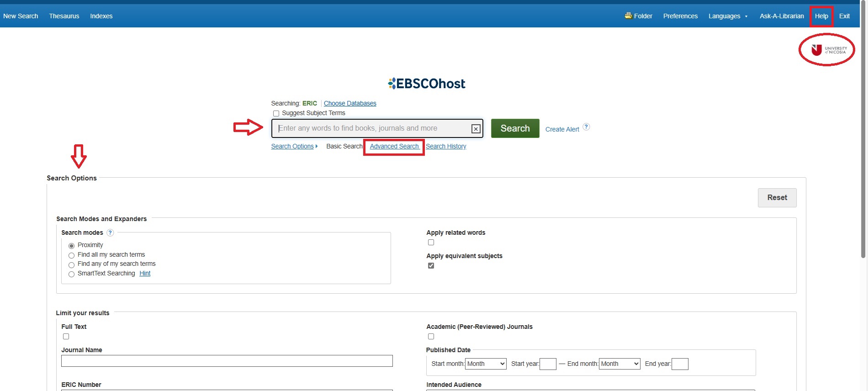The image size is (868, 391).
Task: Select SmartText Searching mode
Action: [71, 274]
